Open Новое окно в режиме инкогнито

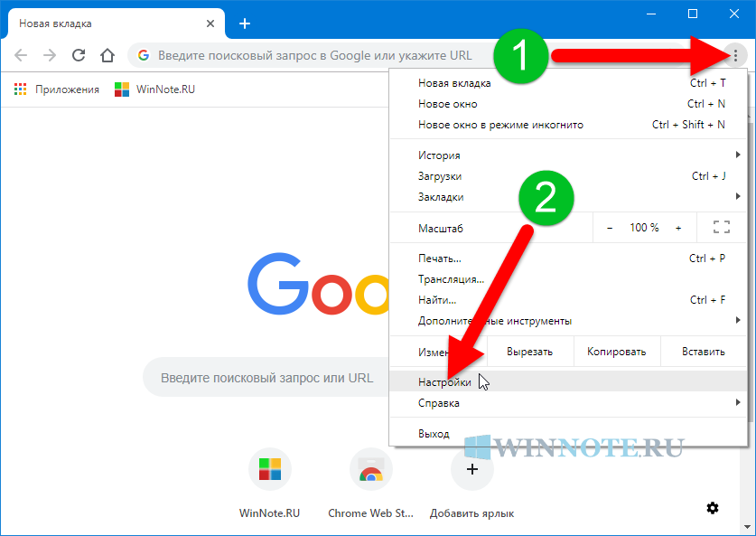[569, 125]
